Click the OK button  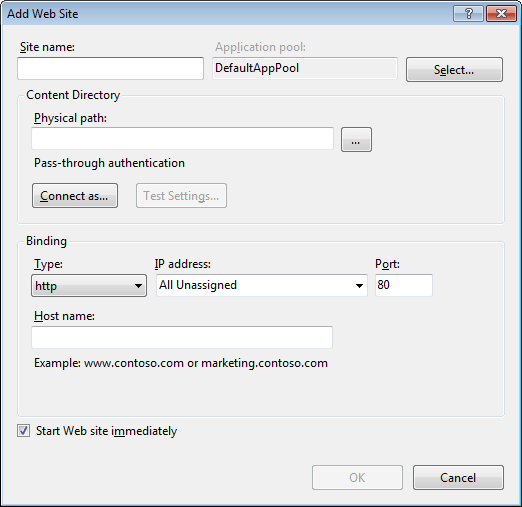[x=357, y=478]
